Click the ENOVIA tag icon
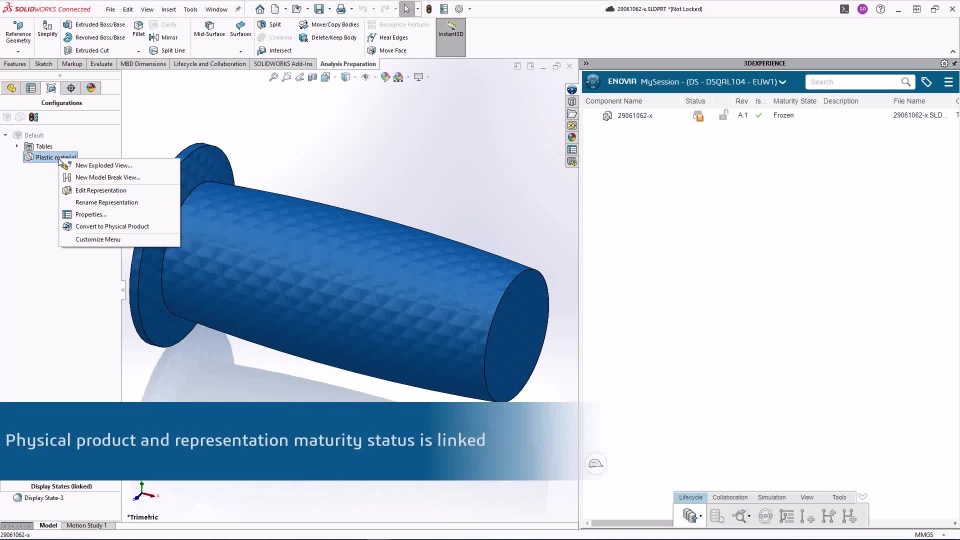Viewport: 960px width, 540px height. tap(926, 82)
